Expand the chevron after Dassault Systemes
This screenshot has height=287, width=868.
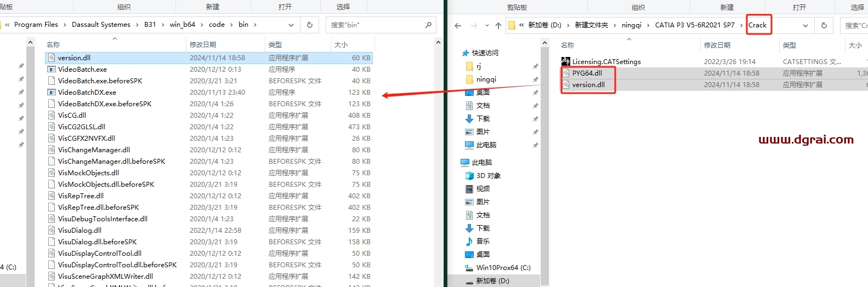tap(137, 25)
